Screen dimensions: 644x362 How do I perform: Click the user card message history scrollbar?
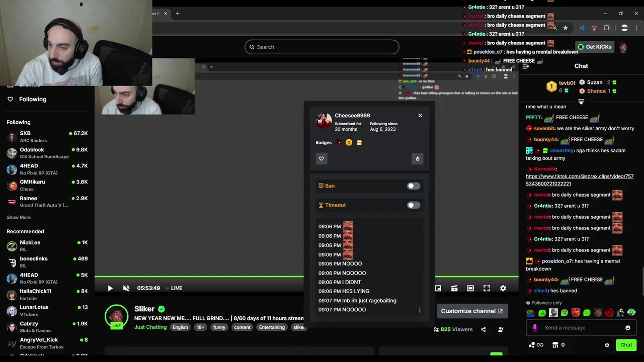pyautogui.click(x=420, y=310)
